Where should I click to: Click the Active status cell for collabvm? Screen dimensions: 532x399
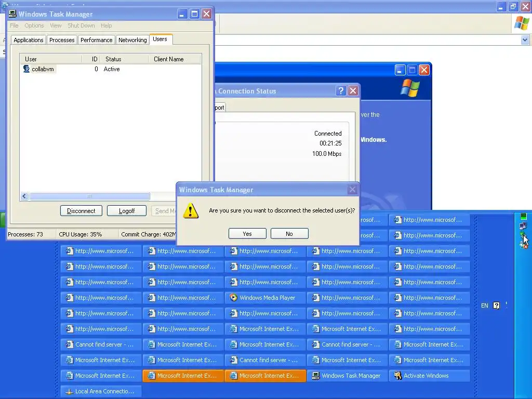click(x=112, y=69)
